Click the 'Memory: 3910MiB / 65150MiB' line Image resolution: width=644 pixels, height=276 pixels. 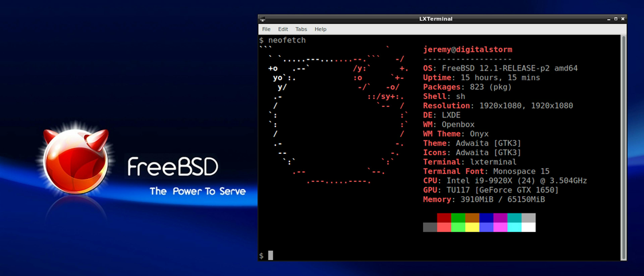(x=484, y=200)
